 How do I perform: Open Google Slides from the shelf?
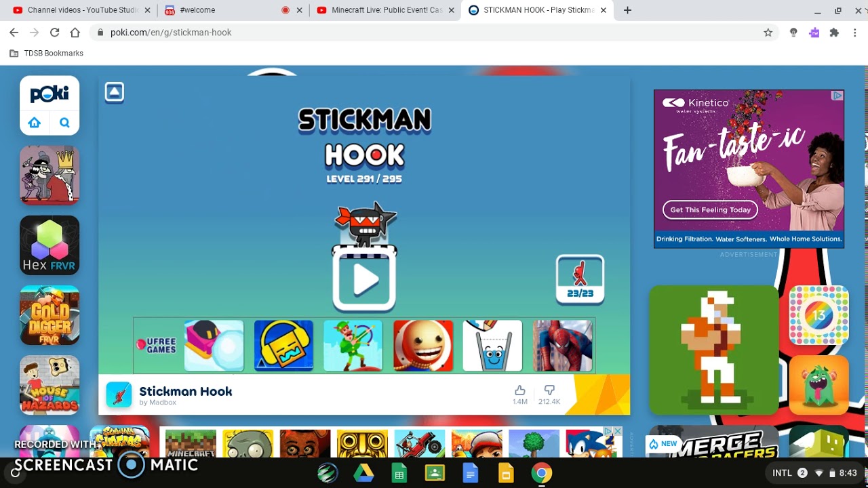click(506, 473)
